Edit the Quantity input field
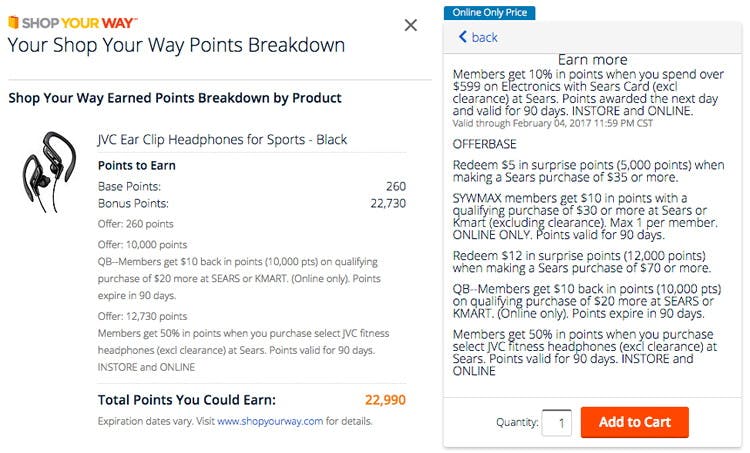750x453 pixels. tap(557, 423)
